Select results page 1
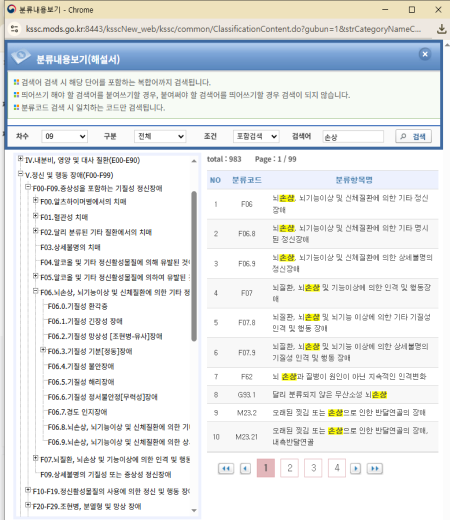Image resolution: width=450 pixels, height=520 pixels. [x=266, y=468]
